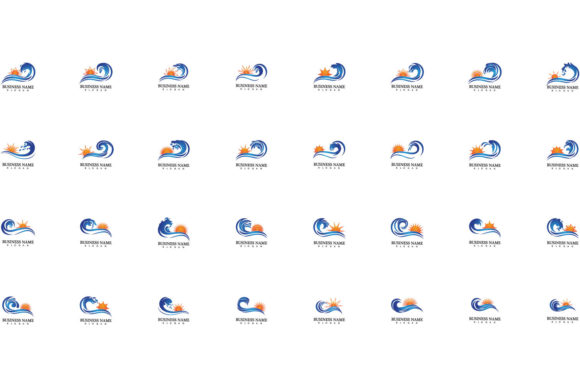
Task: Pick the last logo in the third row
Action: [563, 232]
